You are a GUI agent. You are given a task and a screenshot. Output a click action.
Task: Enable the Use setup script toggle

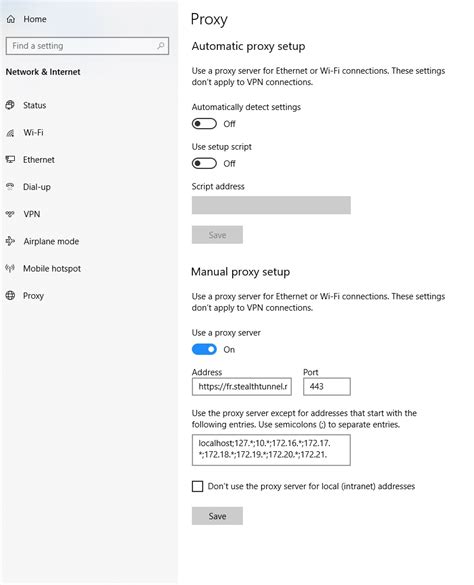pyautogui.click(x=204, y=163)
